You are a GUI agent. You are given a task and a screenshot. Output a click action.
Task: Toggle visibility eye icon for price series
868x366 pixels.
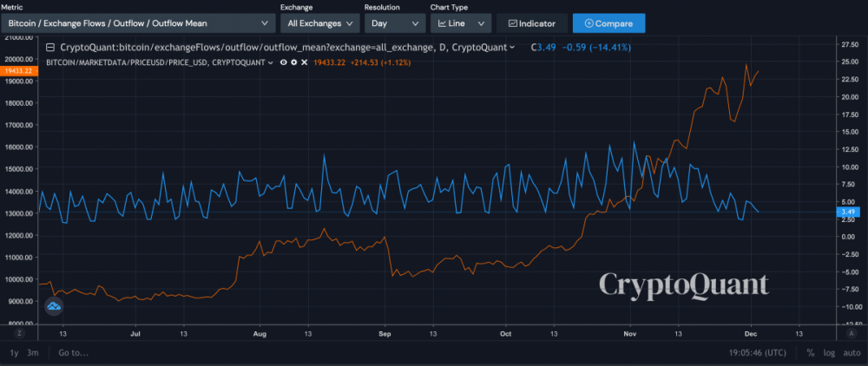286,63
